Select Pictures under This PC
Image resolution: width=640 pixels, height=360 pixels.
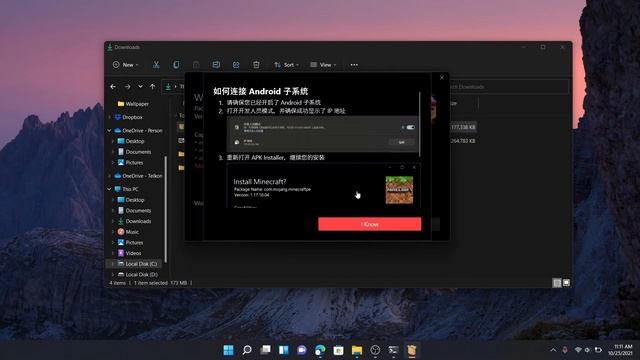click(x=130, y=242)
